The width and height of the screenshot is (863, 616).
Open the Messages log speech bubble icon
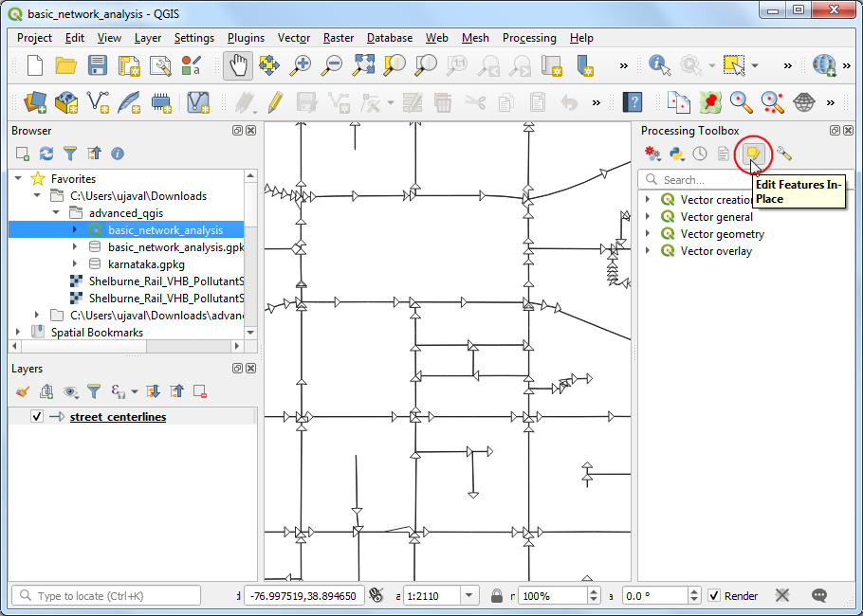[x=819, y=595]
